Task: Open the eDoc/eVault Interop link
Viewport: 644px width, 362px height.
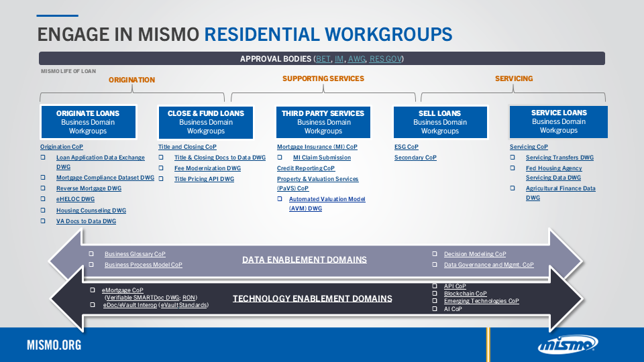Action: [x=129, y=305]
